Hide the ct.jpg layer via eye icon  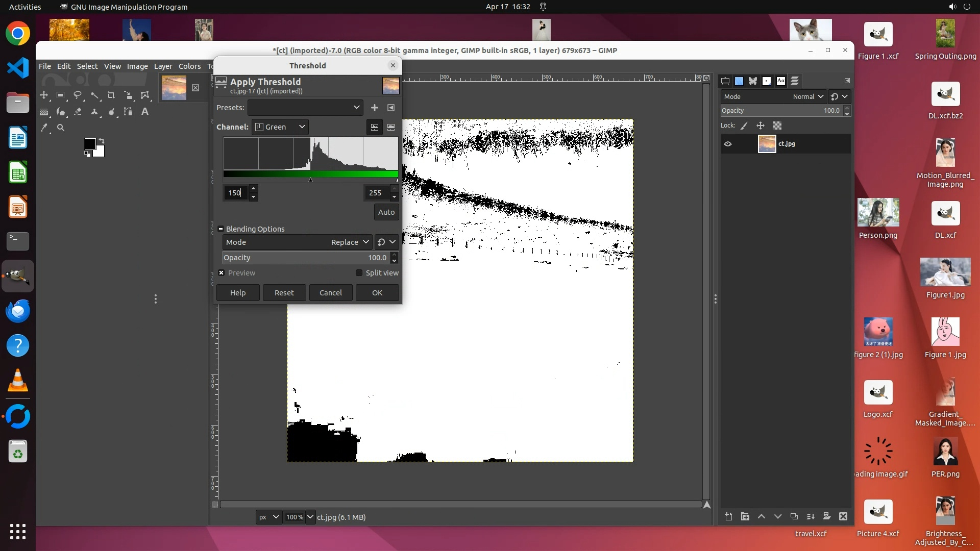(728, 144)
